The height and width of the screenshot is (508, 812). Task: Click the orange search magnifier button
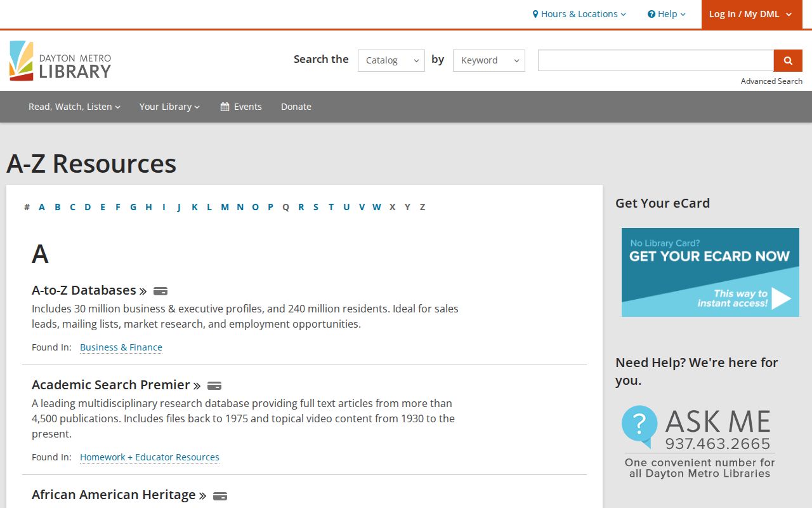pos(788,60)
